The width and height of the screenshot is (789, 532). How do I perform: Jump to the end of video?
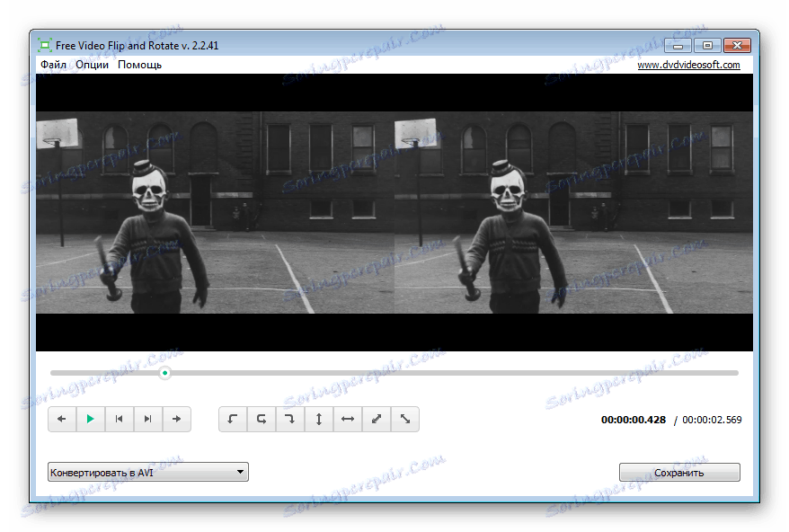(x=148, y=420)
